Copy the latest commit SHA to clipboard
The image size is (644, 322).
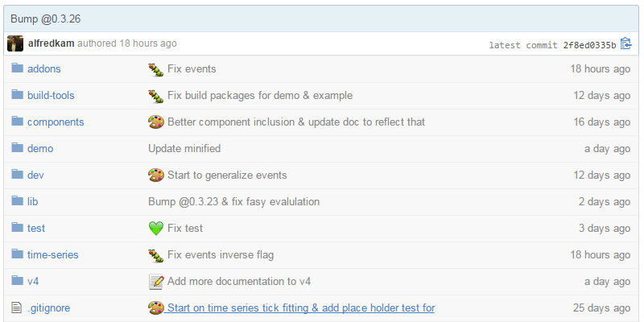[625, 44]
